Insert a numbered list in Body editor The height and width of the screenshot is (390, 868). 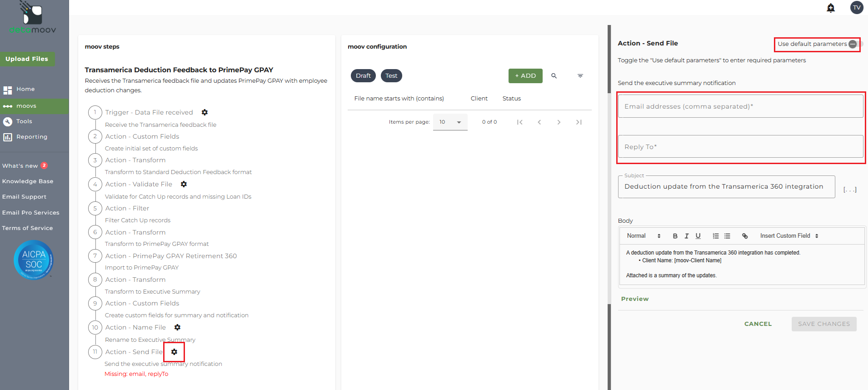click(x=716, y=236)
